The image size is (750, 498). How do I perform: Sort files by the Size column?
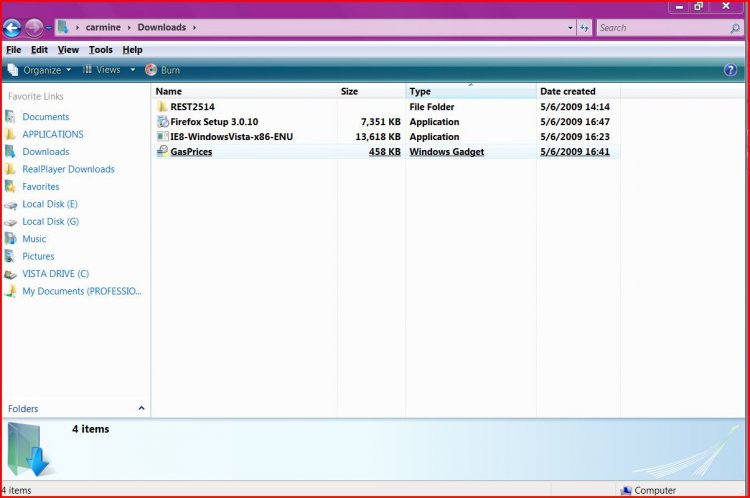(x=350, y=91)
